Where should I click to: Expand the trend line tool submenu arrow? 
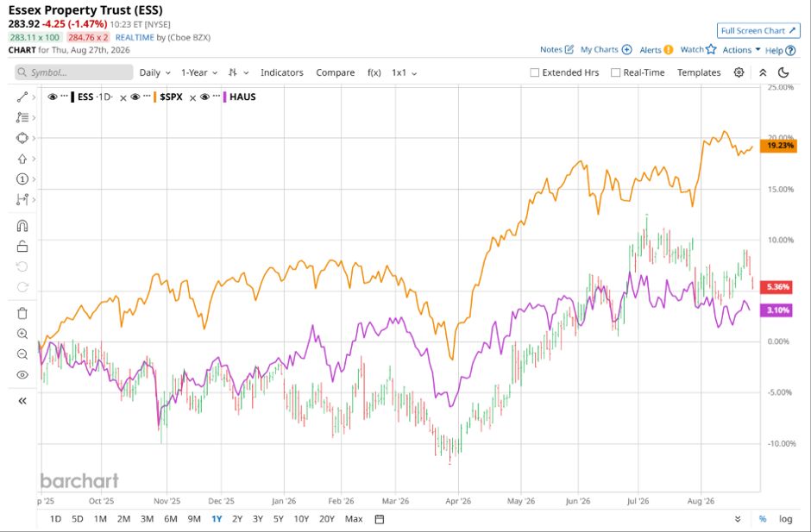point(35,97)
